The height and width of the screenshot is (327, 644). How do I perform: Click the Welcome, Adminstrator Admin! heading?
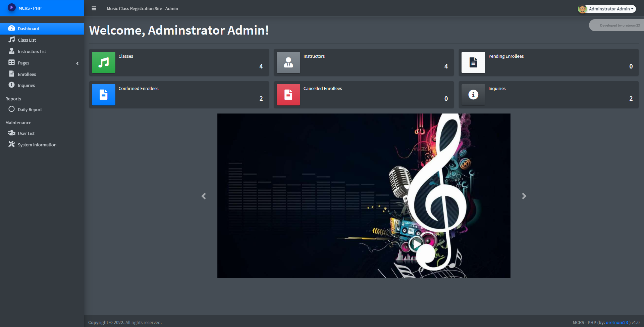179,30
